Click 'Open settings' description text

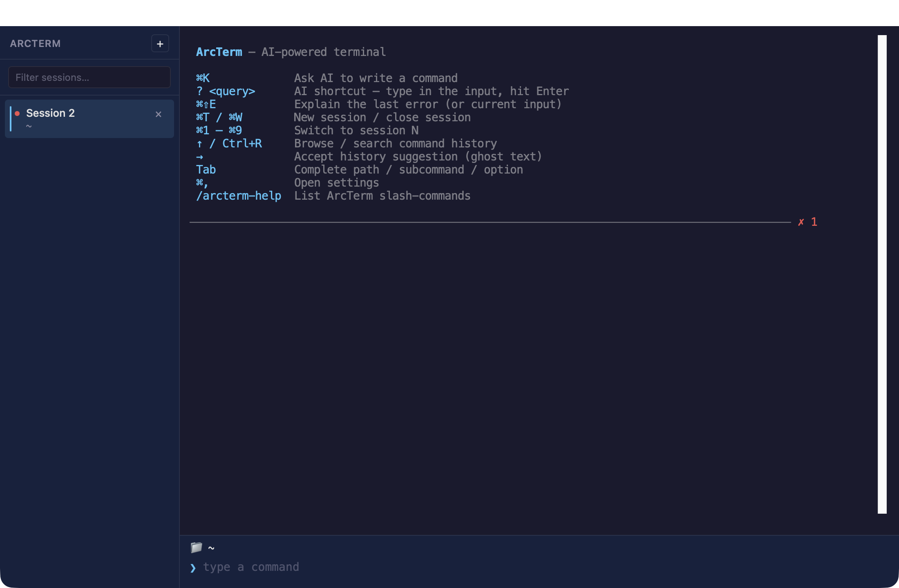click(x=337, y=183)
